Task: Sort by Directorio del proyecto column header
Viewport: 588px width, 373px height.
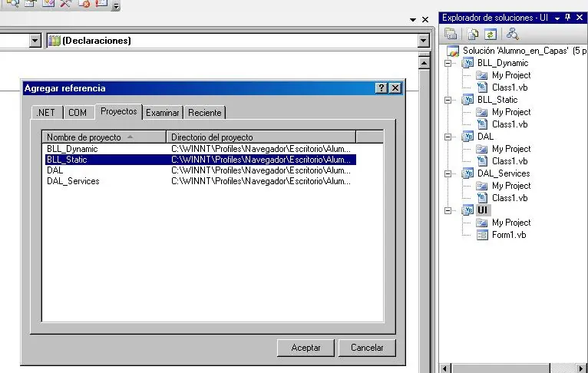Action: coord(261,137)
